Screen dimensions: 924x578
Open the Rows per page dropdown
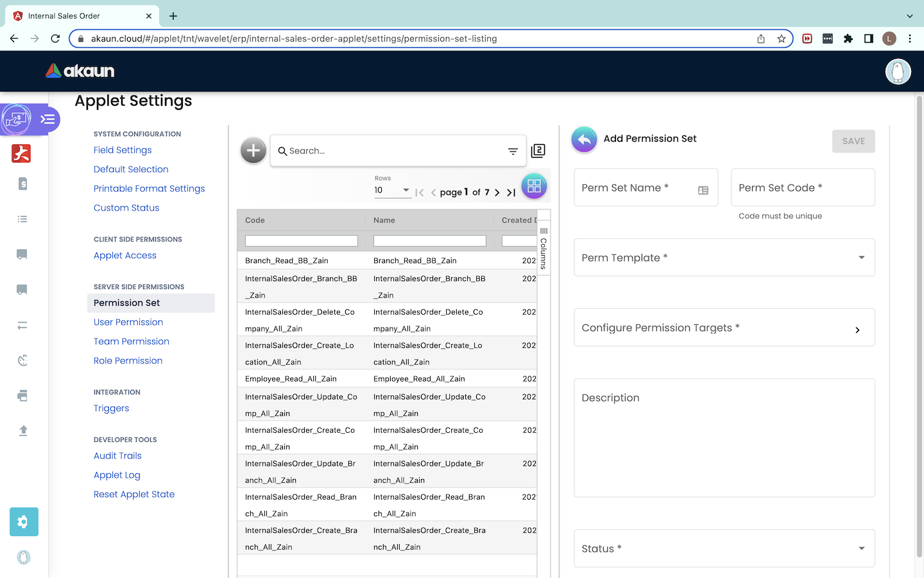click(x=393, y=190)
